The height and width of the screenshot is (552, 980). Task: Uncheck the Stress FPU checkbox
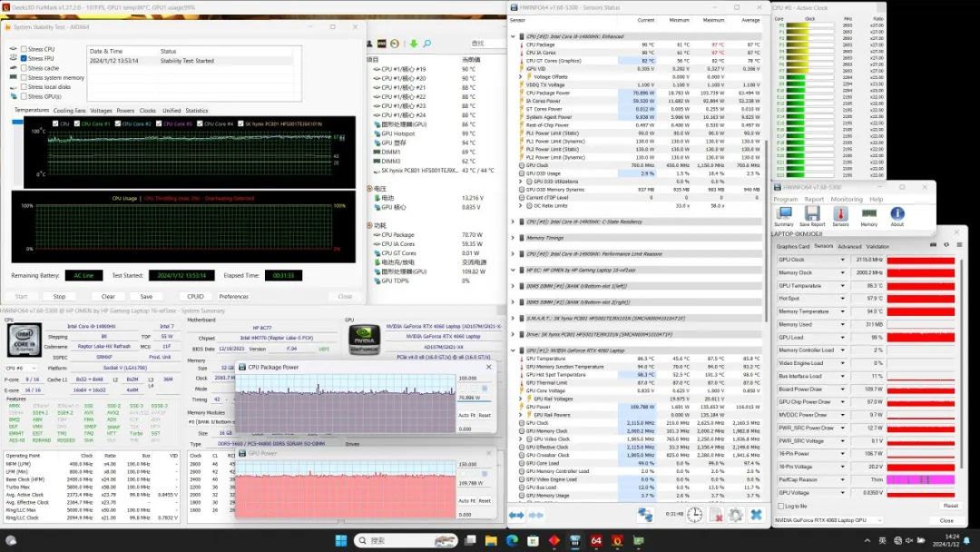(x=24, y=58)
